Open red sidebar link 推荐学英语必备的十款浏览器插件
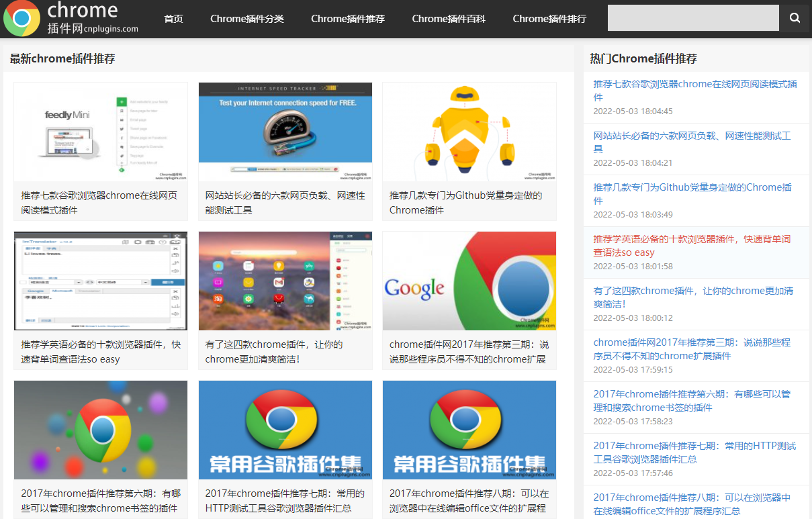The image size is (812, 519). (x=692, y=246)
